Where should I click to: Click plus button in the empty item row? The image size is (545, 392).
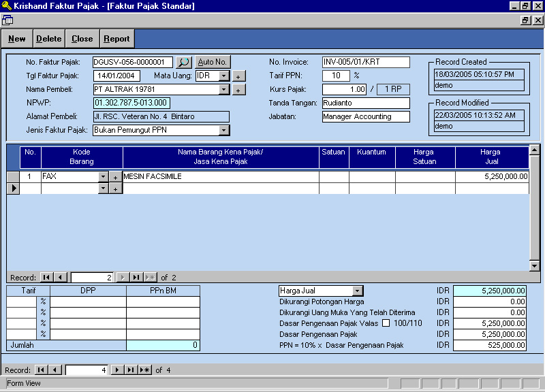[115, 189]
